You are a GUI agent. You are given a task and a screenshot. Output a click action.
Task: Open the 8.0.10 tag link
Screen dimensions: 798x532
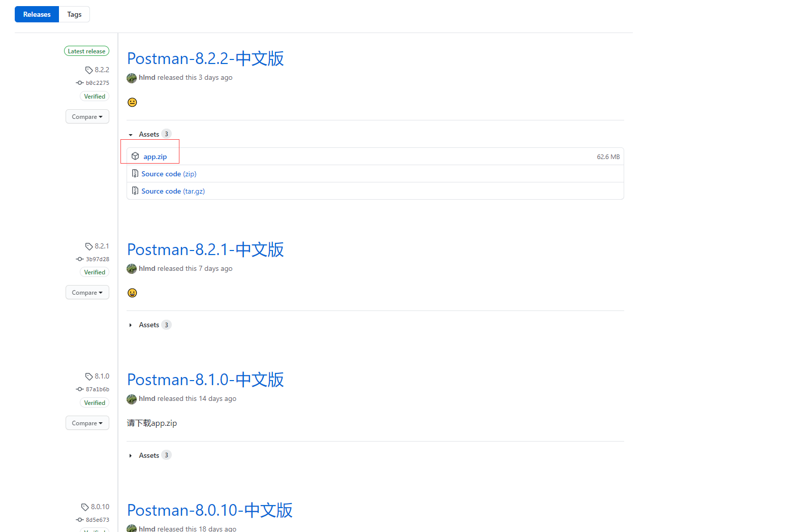tap(100, 507)
